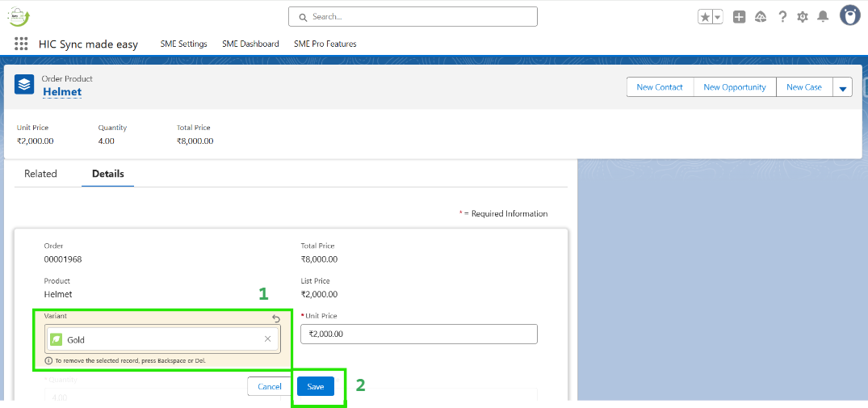Viewport: 868px width, 408px height.
Task: Click the undo arrow on Variant field
Action: pyautogui.click(x=276, y=318)
